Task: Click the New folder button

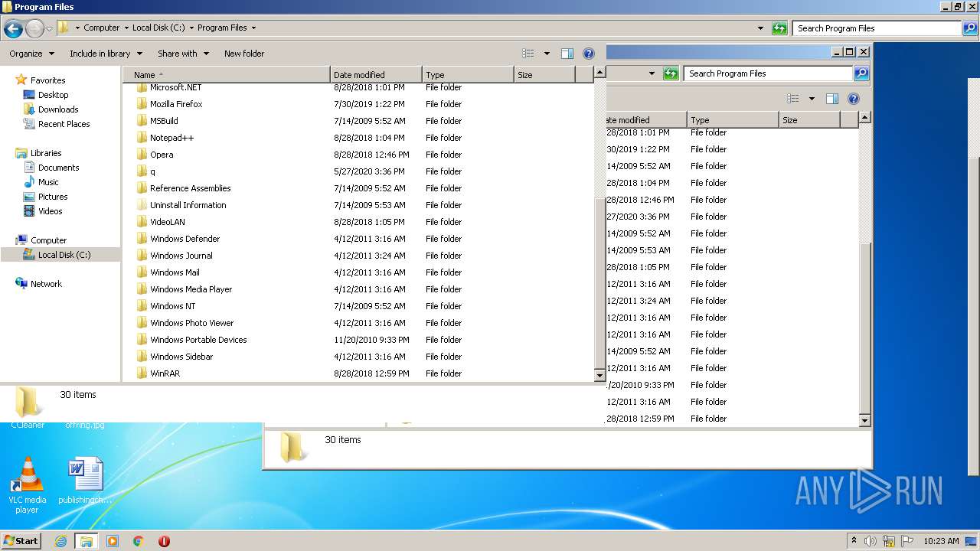Action: pos(244,54)
